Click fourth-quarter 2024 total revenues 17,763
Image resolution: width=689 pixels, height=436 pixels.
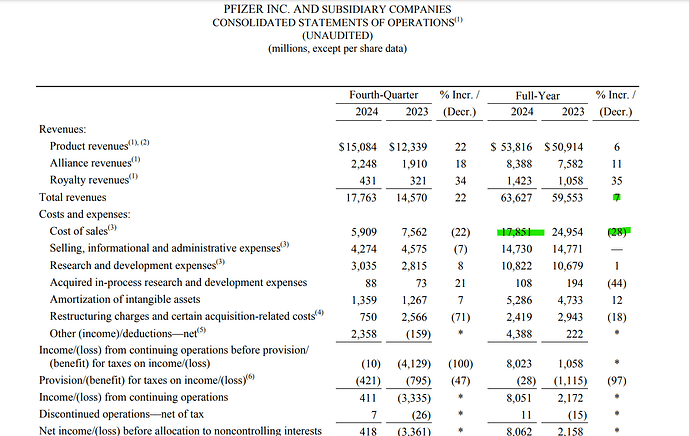click(x=361, y=198)
